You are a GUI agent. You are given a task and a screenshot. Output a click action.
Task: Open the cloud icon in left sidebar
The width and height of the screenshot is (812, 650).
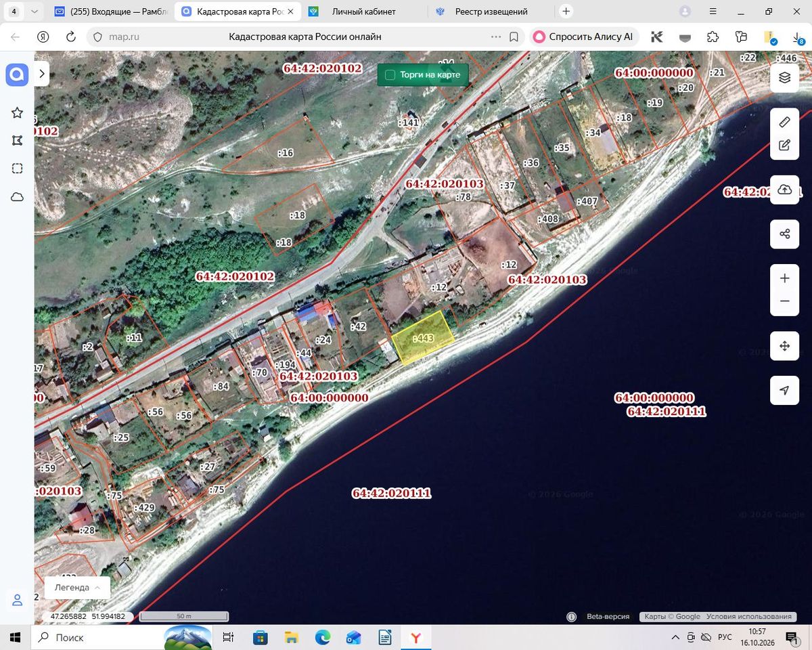(x=18, y=197)
